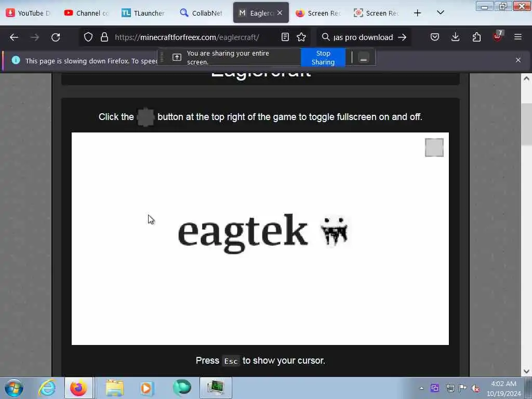Click the eagtek loading game canvas

tap(260, 238)
